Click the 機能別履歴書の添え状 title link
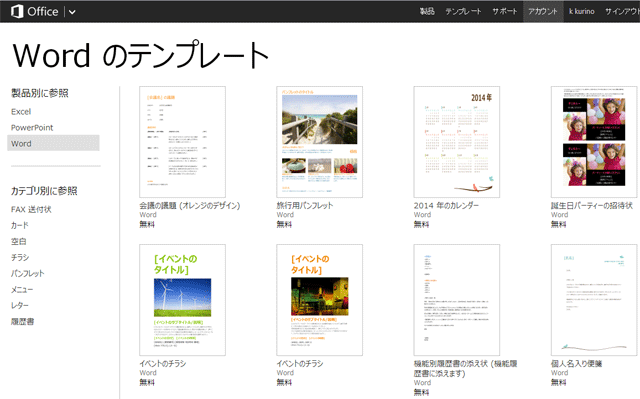 point(465,368)
